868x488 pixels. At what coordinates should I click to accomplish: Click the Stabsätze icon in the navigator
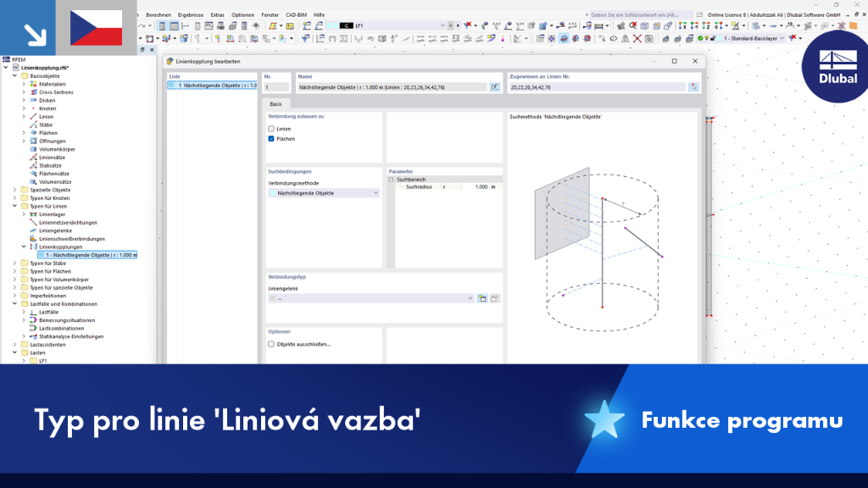point(33,165)
